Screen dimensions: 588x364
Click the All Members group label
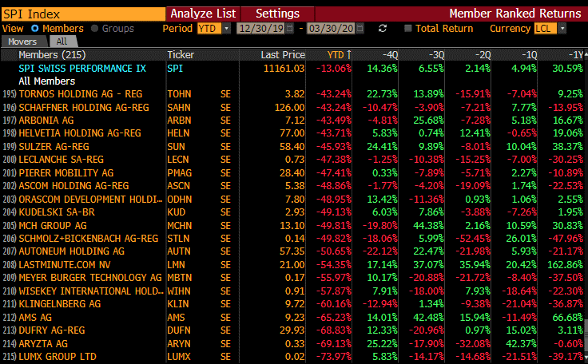47,81
